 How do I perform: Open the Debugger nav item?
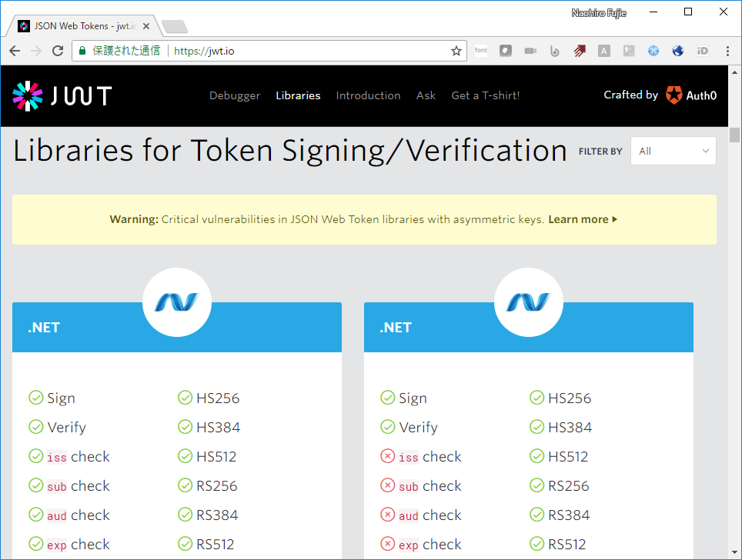pyautogui.click(x=235, y=95)
